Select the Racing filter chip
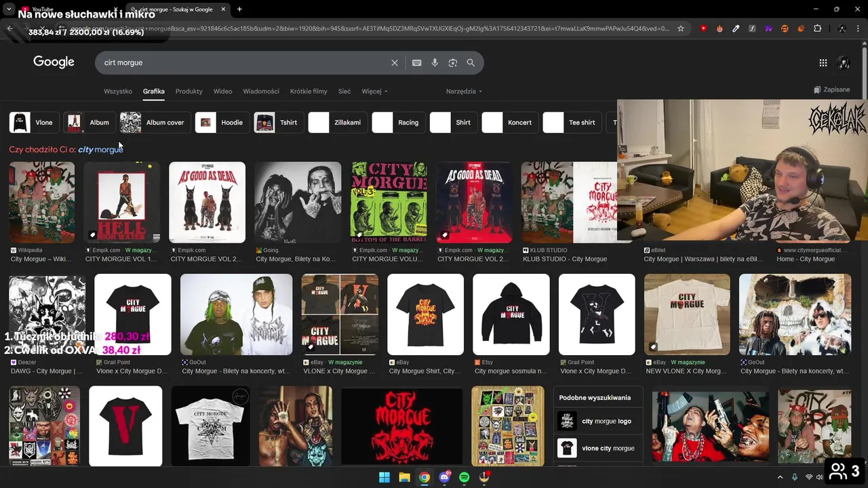The width and height of the screenshot is (868, 488). pyautogui.click(x=399, y=123)
